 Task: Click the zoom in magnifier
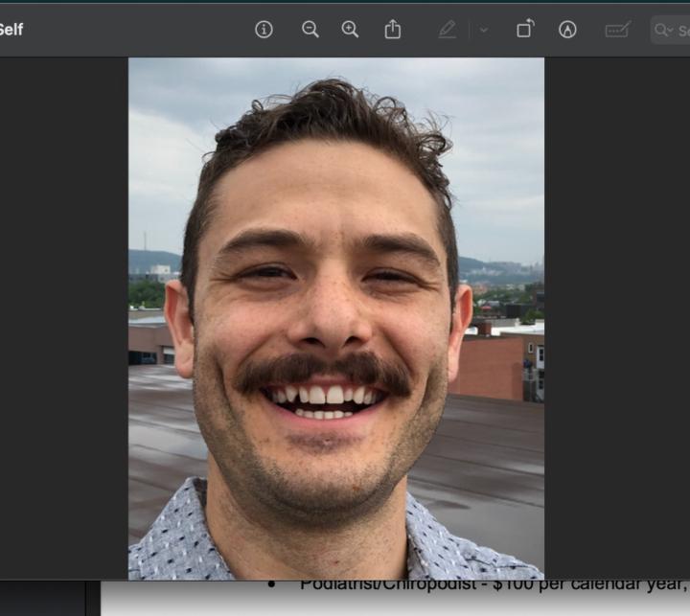351,30
